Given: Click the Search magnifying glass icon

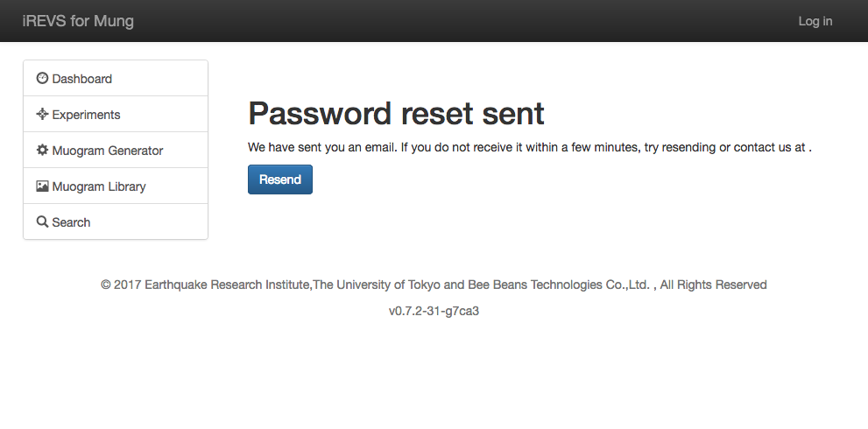Looking at the screenshot, I should click(42, 222).
